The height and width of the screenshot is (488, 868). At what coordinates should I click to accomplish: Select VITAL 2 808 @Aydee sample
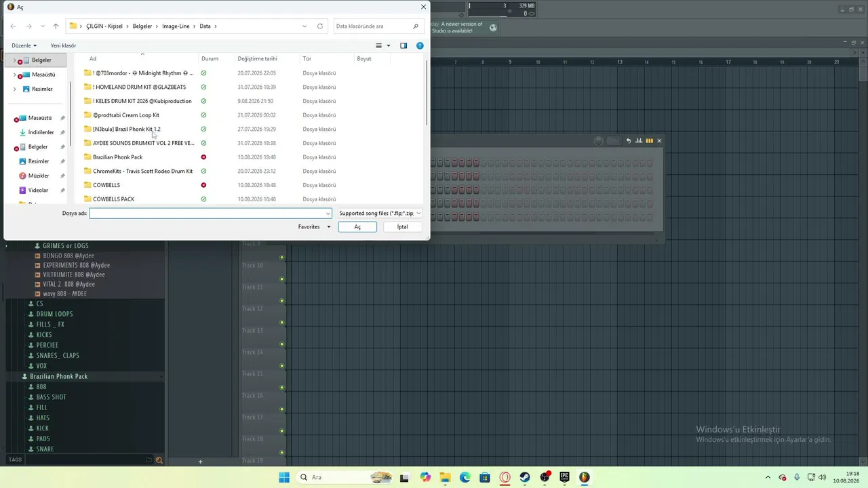point(68,284)
